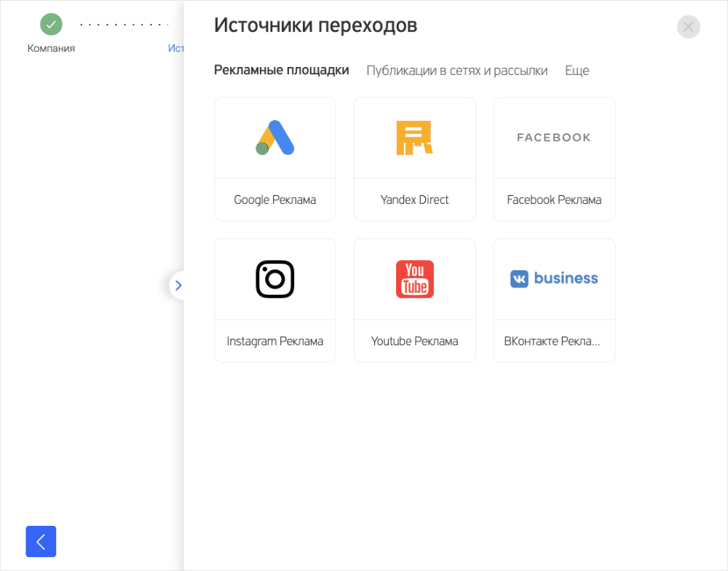This screenshot has height=571, width=728.
Task: Click the partially hidden Ист step link
Action: pos(176,48)
